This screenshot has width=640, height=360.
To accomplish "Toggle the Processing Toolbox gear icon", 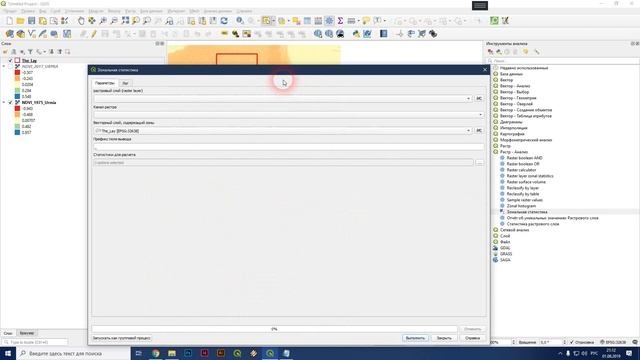I will 329,21.
